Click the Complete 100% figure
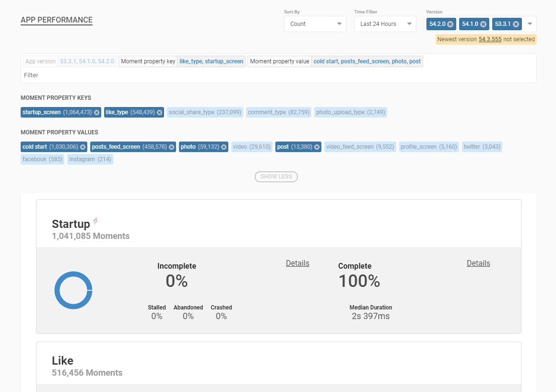Viewport: 556px width, 392px height. (x=359, y=281)
